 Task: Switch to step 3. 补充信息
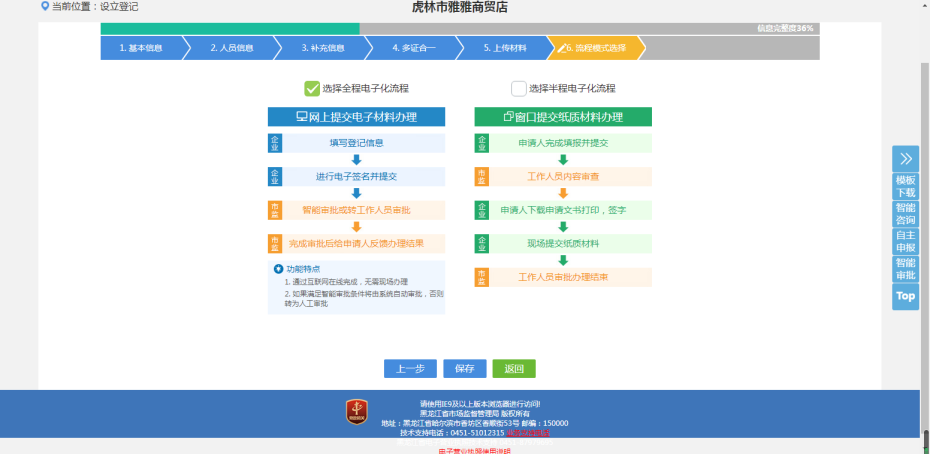[x=323, y=48]
